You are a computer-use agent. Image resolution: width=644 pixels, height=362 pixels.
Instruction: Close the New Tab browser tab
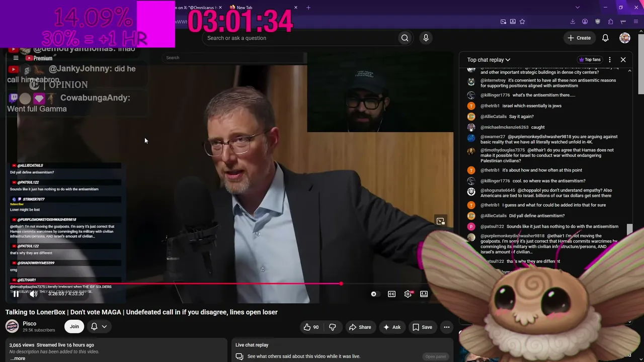coord(296,8)
